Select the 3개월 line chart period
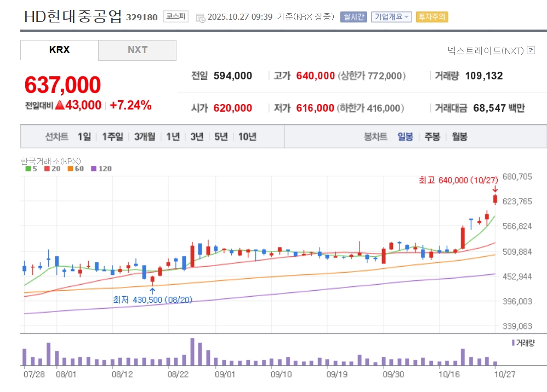 click(145, 136)
